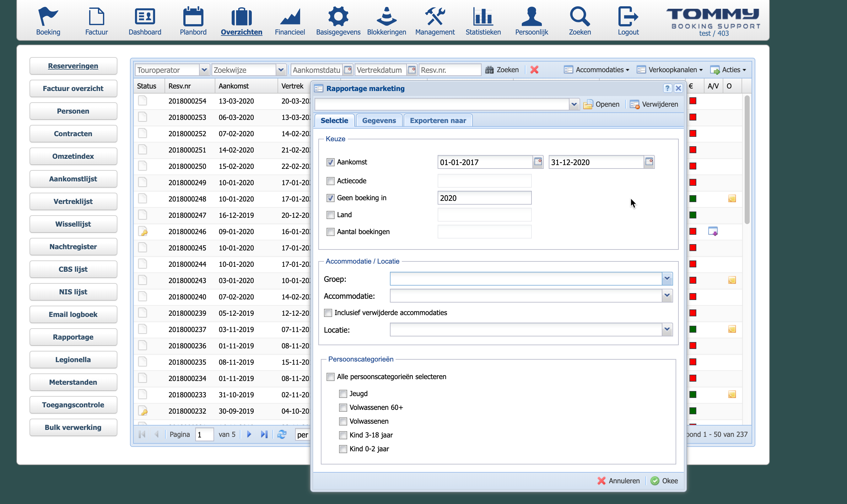Click the help question mark in Rapportage marketing
The height and width of the screenshot is (504, 847).
[667, 88]
